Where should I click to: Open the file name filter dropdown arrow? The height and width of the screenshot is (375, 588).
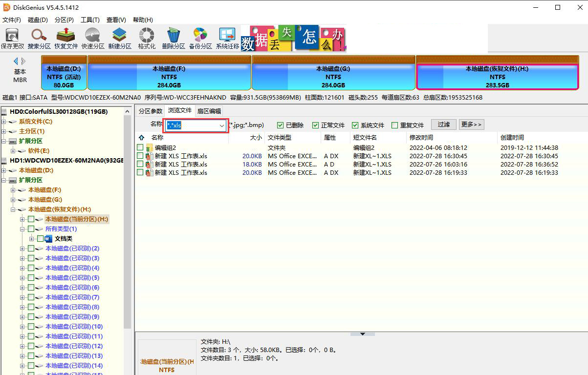pos(221,125)
